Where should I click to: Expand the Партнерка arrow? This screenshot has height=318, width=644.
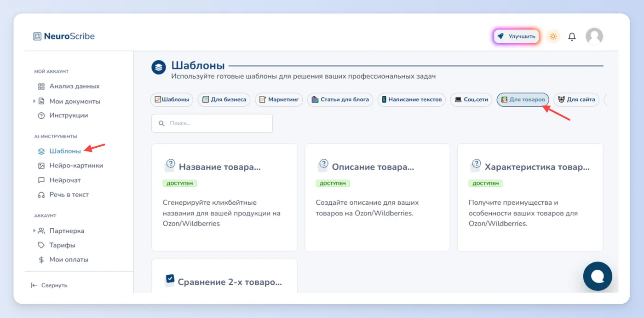[34, 231]
